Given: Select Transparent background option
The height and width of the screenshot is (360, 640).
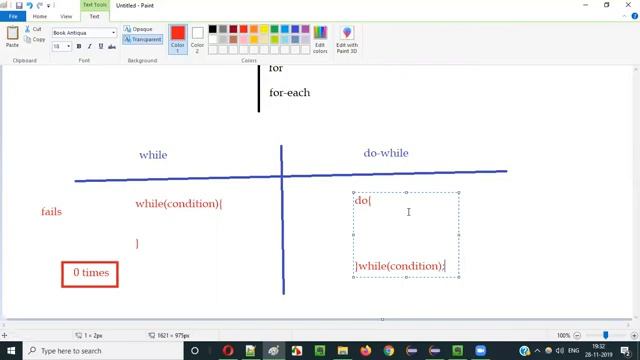Looking at the screenshot, I should click(x=143, y=40).
